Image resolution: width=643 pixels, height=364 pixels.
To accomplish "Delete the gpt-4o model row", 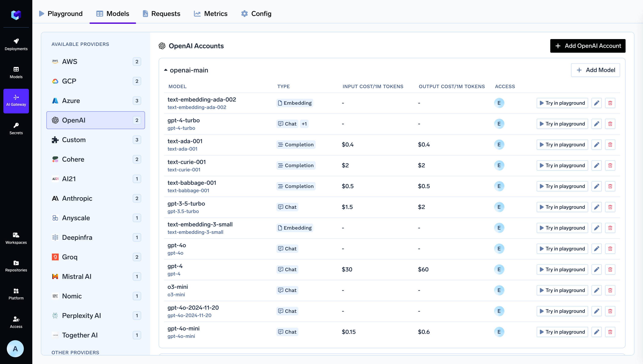I will [x=610, y=249].
